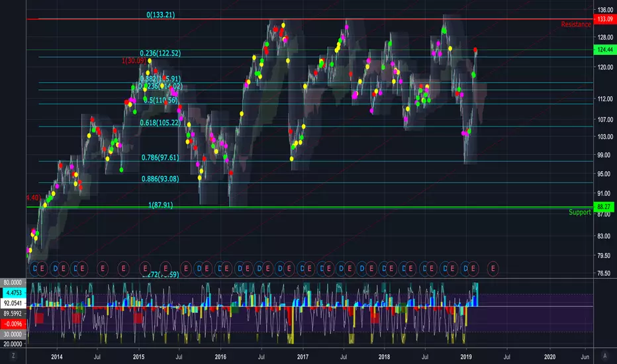The width and height of the screenshot is (617, 364).
Task: Toggle auto scale A button
Action: point(605,356)
